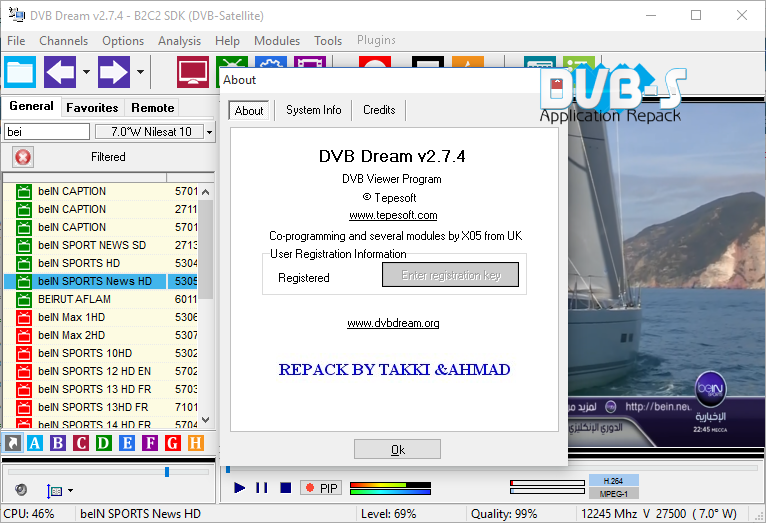Switch to the General tab

point(31,106)
